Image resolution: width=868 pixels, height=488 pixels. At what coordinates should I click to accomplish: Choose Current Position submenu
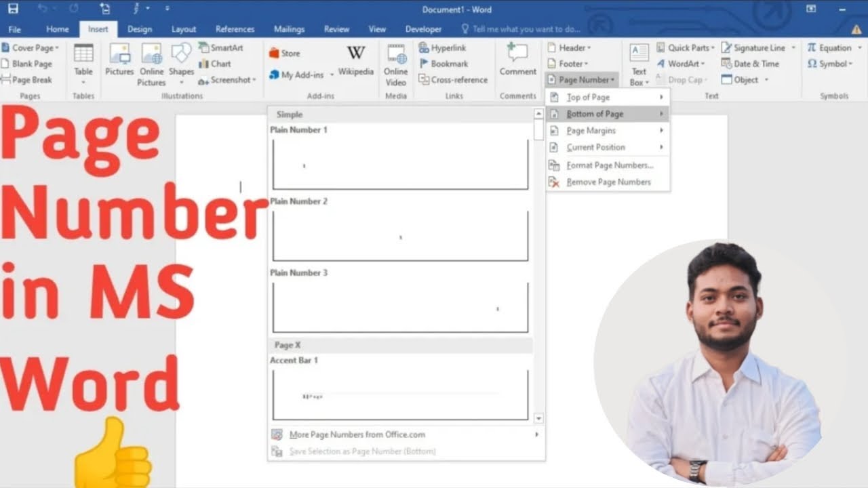click(608, 147)
